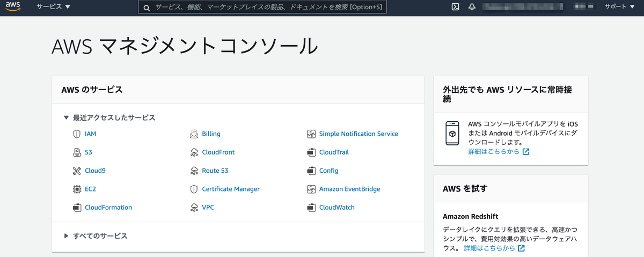Click the S3 service icon
This screenshot has height=257, width=644.
pos(76,152)
